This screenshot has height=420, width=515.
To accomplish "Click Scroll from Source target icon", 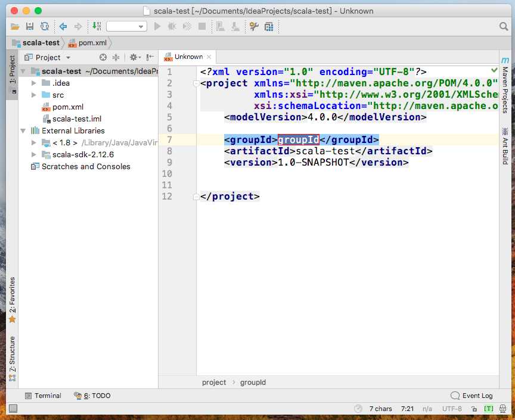I will [103, 57].
